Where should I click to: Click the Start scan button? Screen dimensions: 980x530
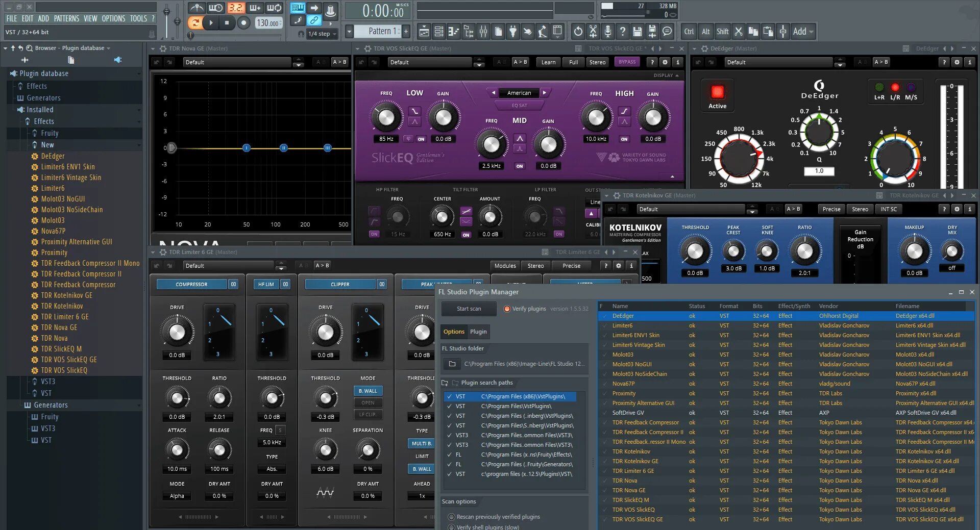click(x=469, y=309)
